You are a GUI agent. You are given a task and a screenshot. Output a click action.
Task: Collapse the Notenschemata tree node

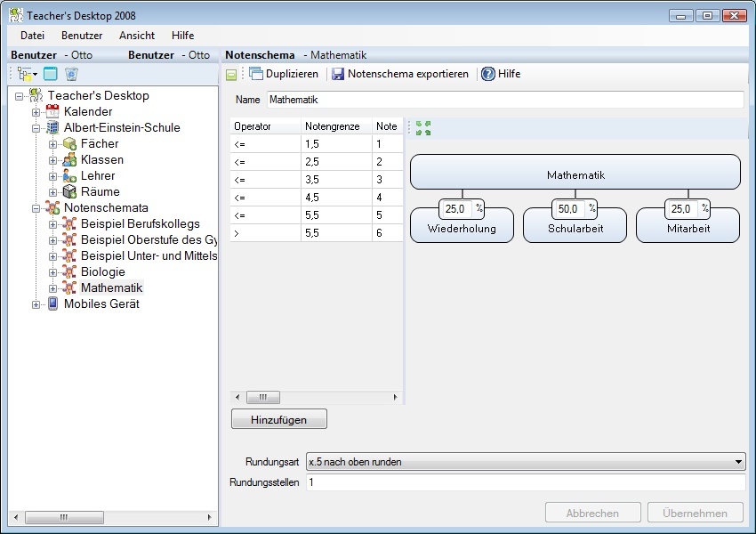(x=36, y=208)
